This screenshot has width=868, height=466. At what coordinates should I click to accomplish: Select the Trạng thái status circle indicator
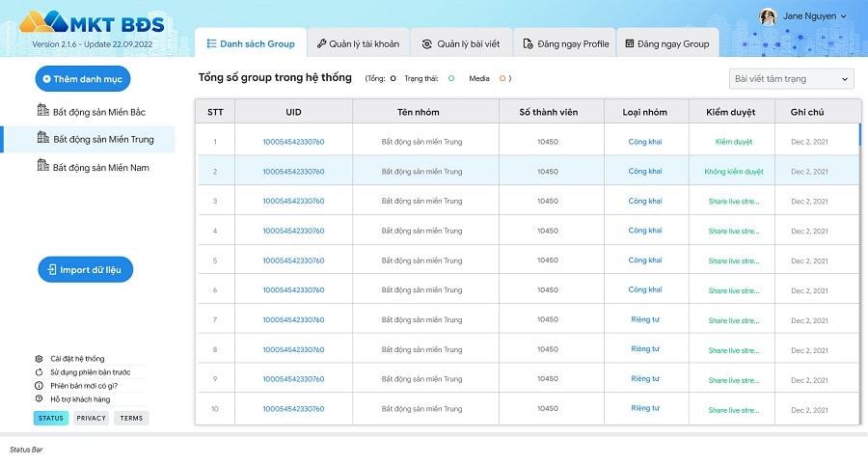451,78
